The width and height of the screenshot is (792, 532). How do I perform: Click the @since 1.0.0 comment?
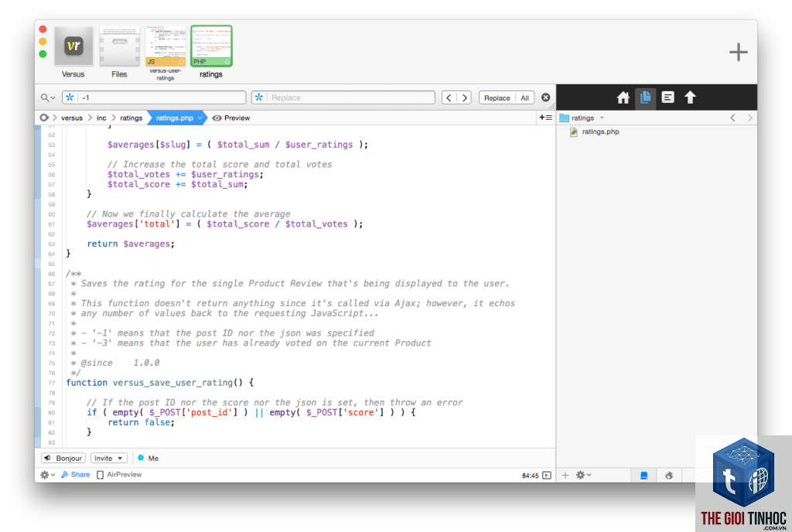tap(120, 363)
